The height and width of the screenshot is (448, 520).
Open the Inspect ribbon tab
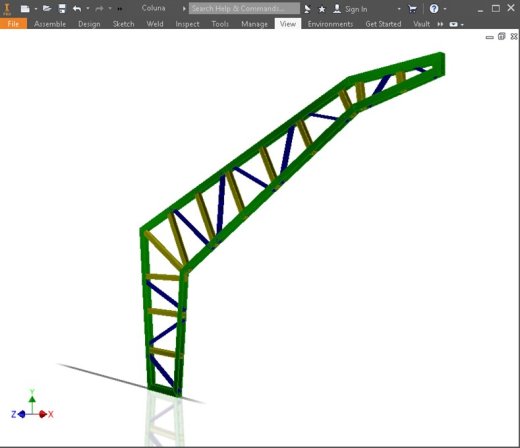point(187,24)
